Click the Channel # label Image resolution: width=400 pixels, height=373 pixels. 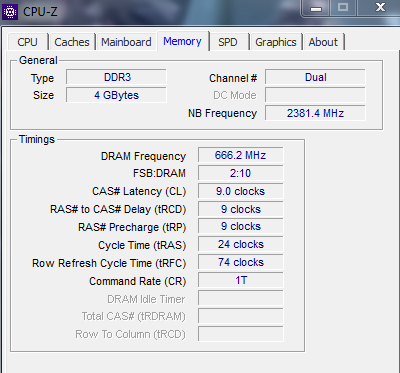[233, 78]
